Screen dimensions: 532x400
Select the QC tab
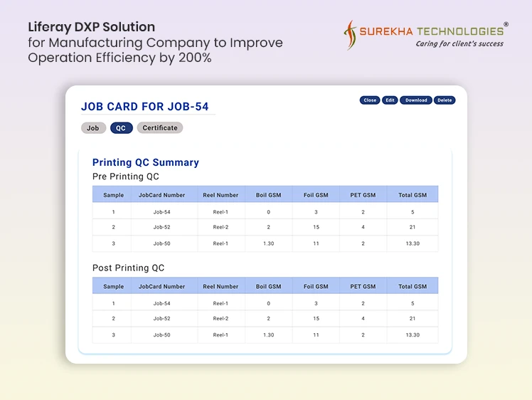tap(121, 128)
